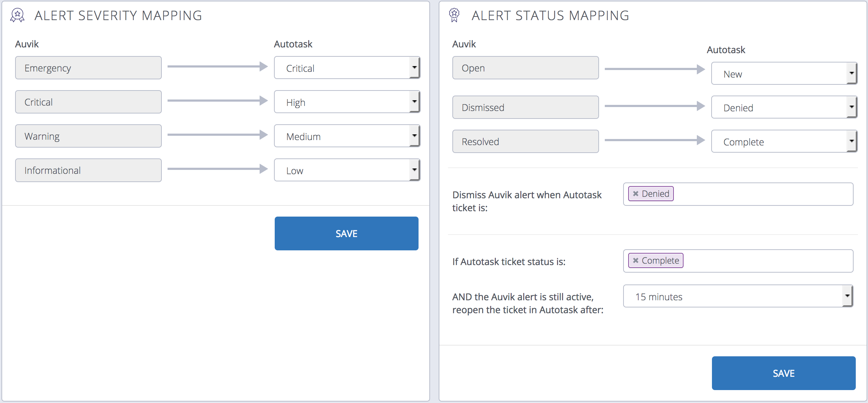Click the Informational Auvik severity field

point(88,170)
